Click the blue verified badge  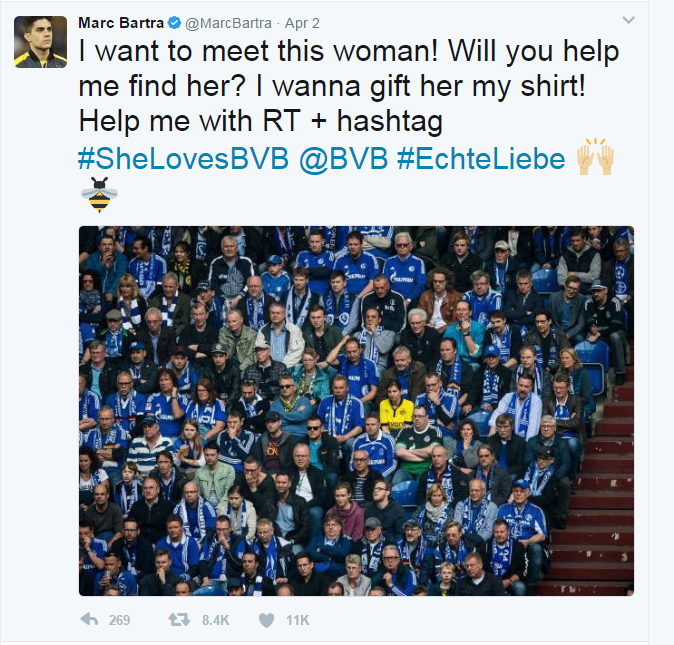click(173, 21)
